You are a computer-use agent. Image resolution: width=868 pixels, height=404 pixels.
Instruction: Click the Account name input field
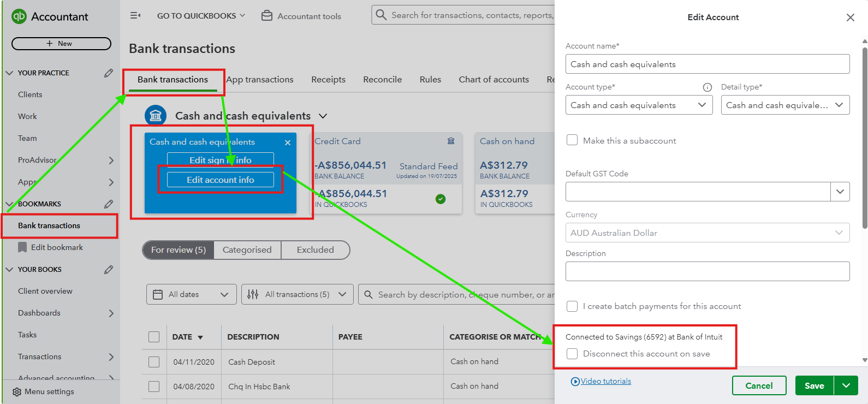[x=708, y=64]
